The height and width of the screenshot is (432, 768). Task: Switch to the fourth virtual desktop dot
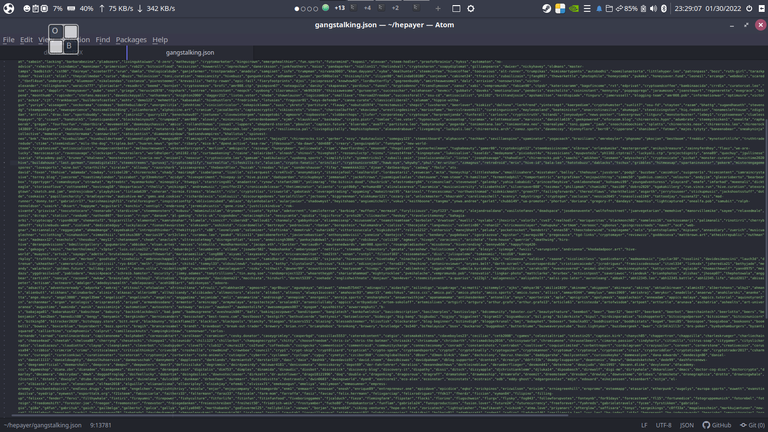click(316, 9)
